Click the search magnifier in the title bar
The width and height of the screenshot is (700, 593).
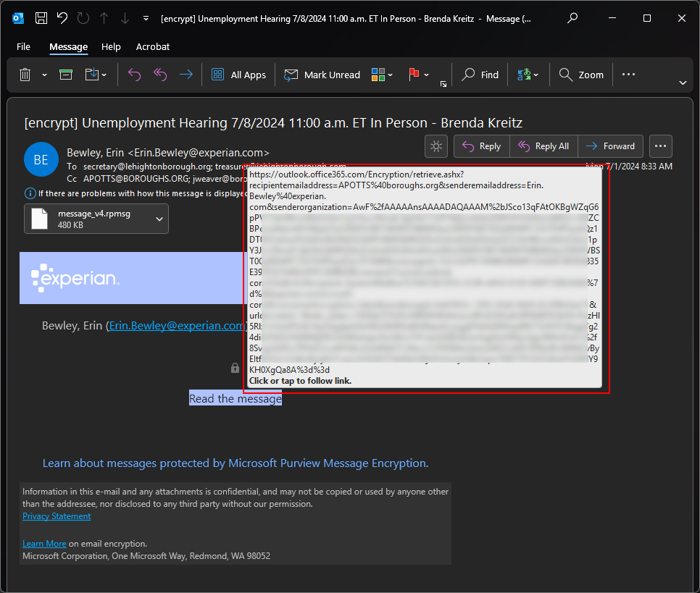point(572,18)
